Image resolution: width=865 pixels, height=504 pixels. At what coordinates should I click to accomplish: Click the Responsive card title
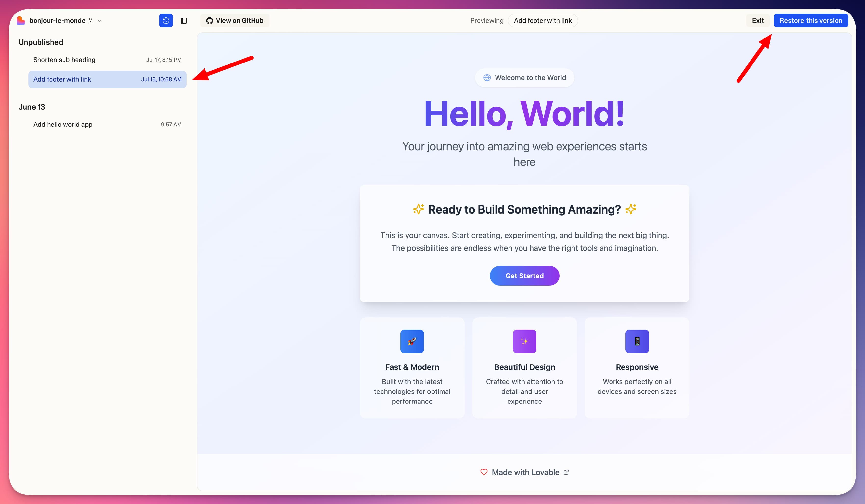point(637,367)
